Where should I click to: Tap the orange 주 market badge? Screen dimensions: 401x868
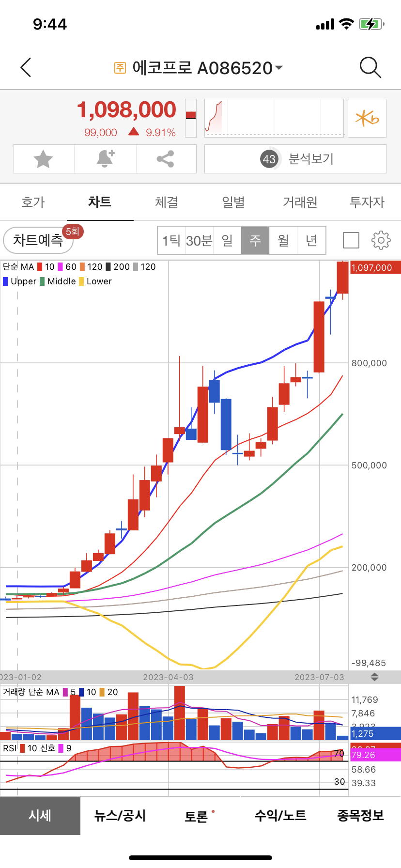120,68
